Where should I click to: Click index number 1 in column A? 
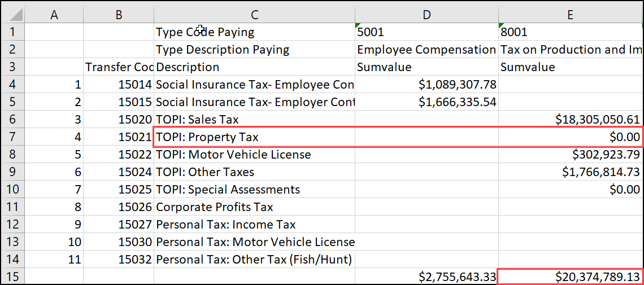click(x=54, y=85)
